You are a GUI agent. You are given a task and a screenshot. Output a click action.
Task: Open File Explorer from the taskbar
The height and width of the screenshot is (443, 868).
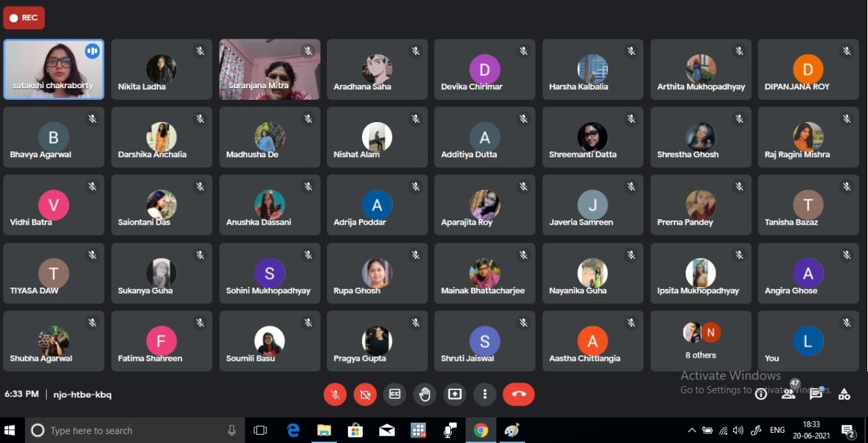(324, 430)
